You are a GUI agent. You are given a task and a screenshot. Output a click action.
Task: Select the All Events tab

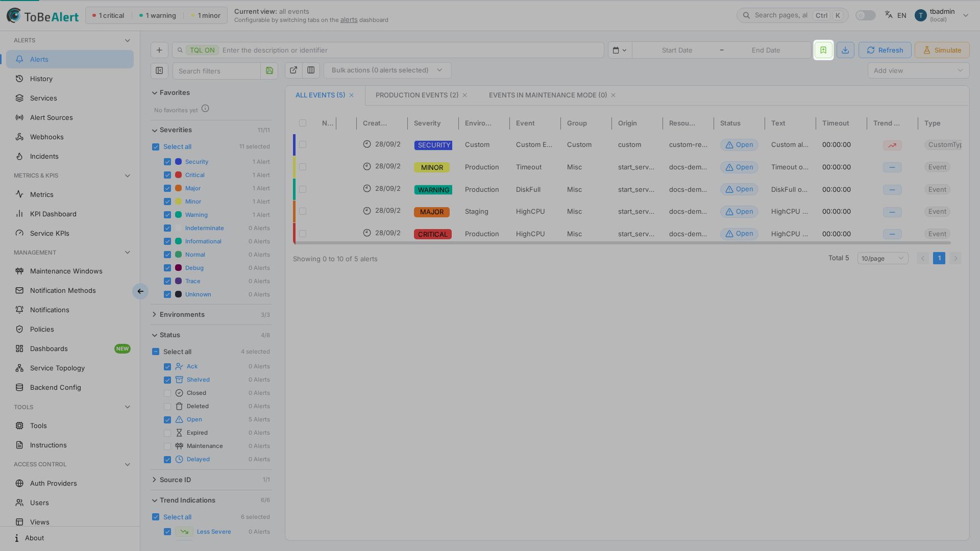(320, 95)
